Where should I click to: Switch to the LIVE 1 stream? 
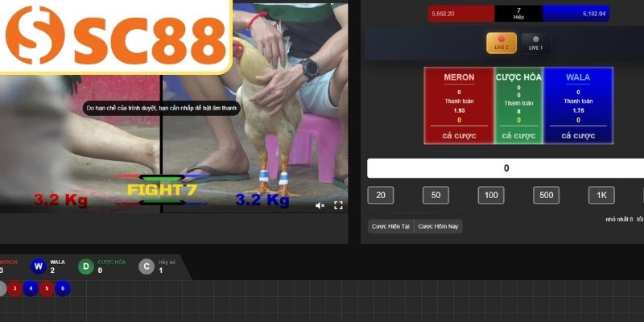(x=535, y=43)
